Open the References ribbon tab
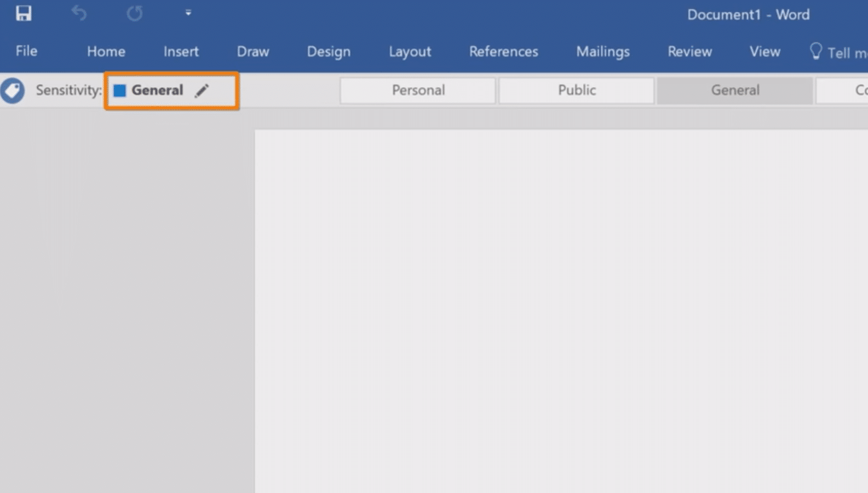The image size is (868, 493). [x=504, y=51]
